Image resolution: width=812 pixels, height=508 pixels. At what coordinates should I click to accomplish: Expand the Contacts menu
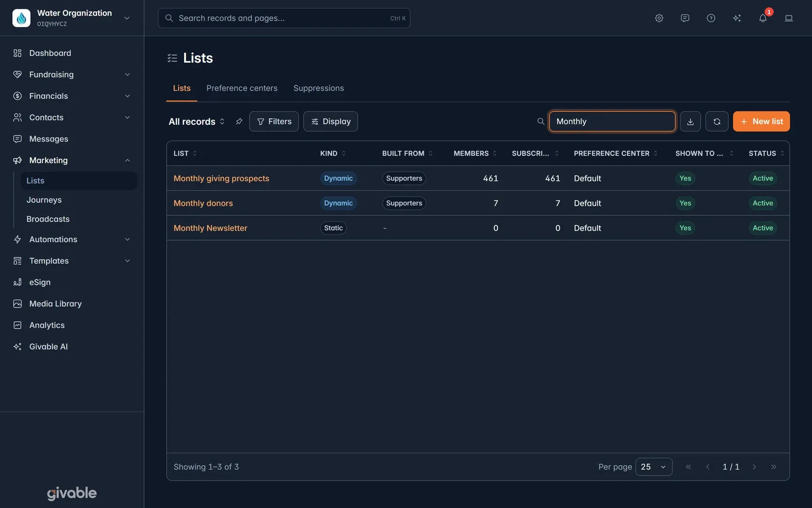[72, 117]
